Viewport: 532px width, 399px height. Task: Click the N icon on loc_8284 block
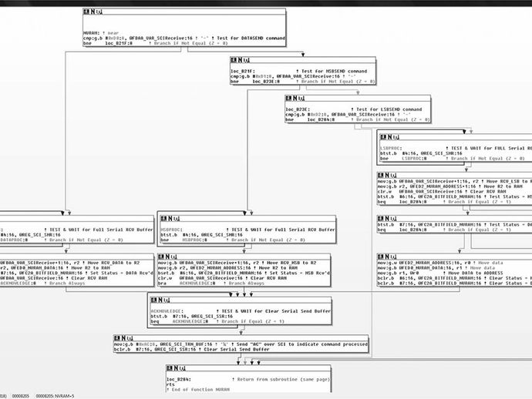coord(176,368)
